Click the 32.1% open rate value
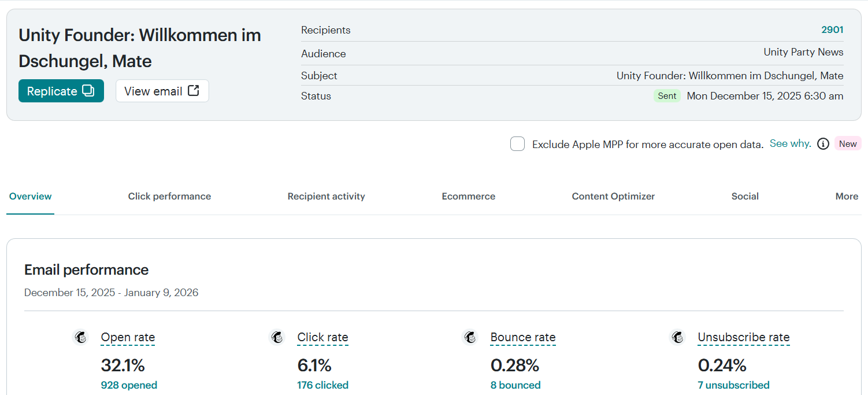The height and width of the screenshot is (395, 868). [x=123, y=366]
